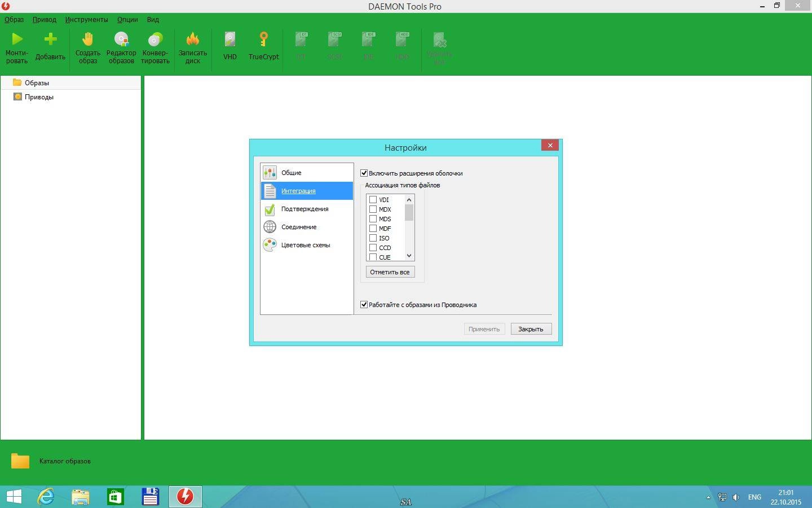Open the Привод menu
812x508 pixels.
click(44, 19)
